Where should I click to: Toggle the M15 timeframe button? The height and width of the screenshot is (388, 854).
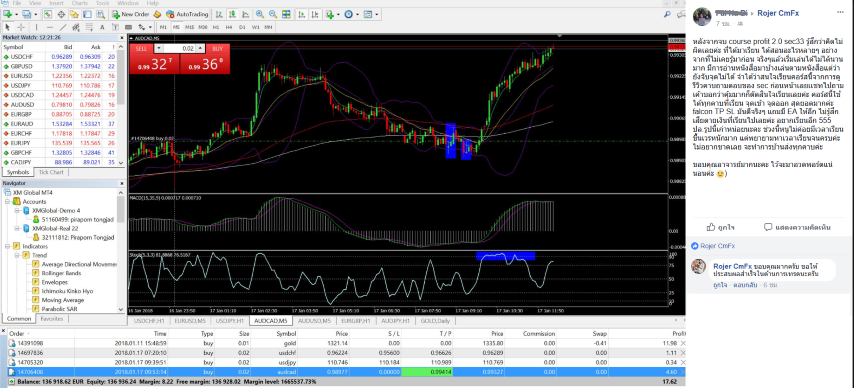point(190,27)
